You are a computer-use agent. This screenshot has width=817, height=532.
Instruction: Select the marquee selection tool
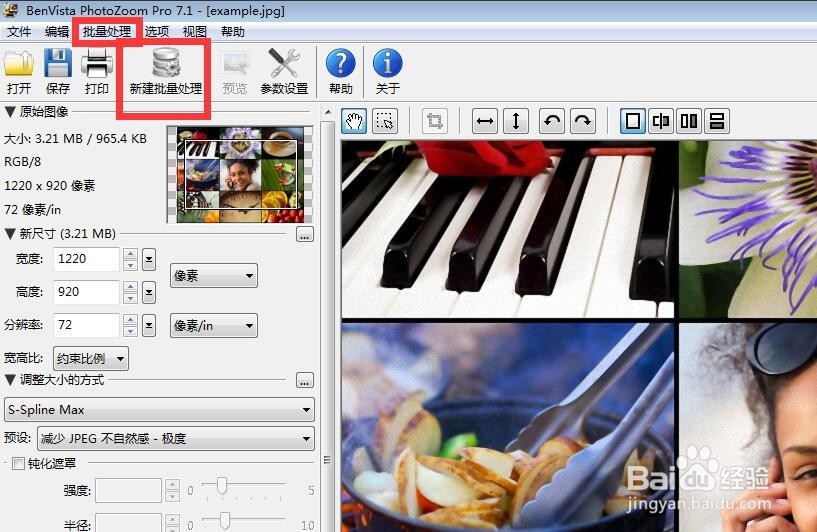(x=385, y=121)
